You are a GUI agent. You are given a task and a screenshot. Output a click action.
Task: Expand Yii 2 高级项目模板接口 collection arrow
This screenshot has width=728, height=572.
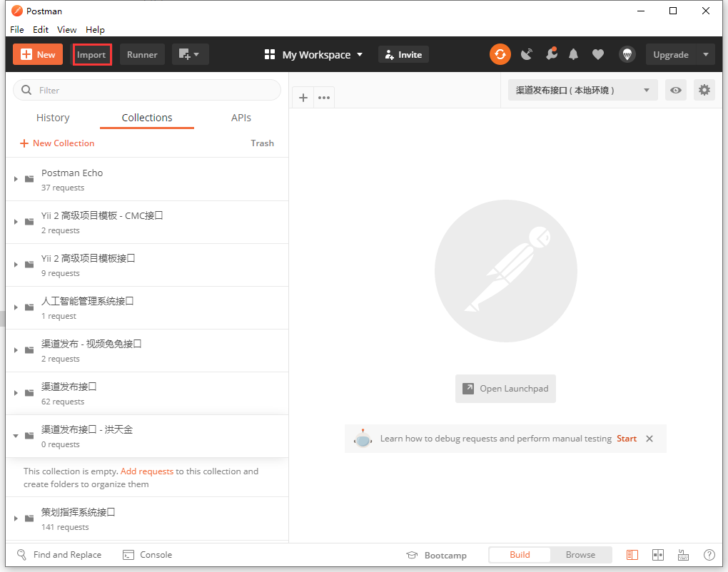click(x=16, y=265)
